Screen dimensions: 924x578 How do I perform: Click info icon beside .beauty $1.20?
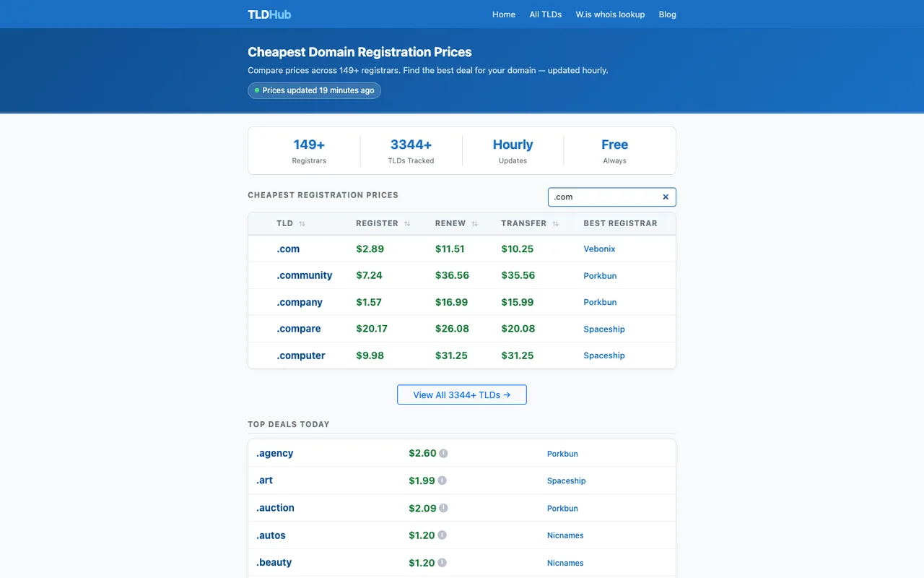[x=442, y=562]
